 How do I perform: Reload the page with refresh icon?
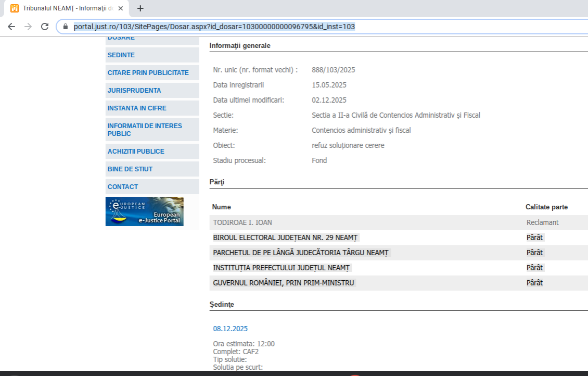click(45, 27)
